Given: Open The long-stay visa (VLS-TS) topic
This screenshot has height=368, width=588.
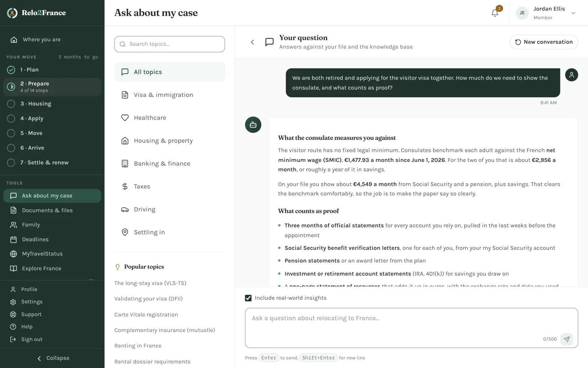Looking at the screenshot, I should (150, 283).
